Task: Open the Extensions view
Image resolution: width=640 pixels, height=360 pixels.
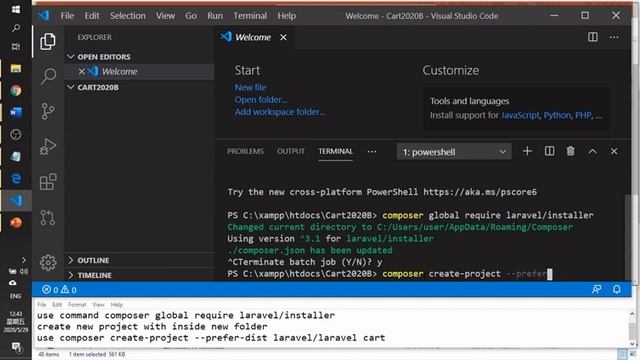Action: click(48, 182)
